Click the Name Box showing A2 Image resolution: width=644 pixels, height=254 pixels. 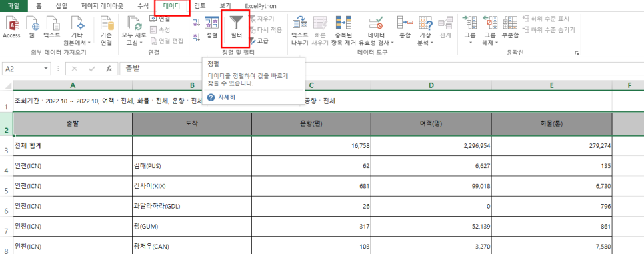tap(23, 69)
